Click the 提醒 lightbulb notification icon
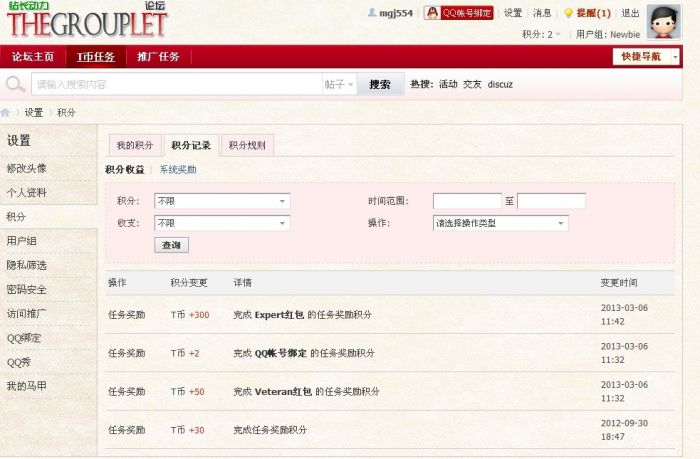This screenshot has height=459, width=700. (x=568, y=13)
